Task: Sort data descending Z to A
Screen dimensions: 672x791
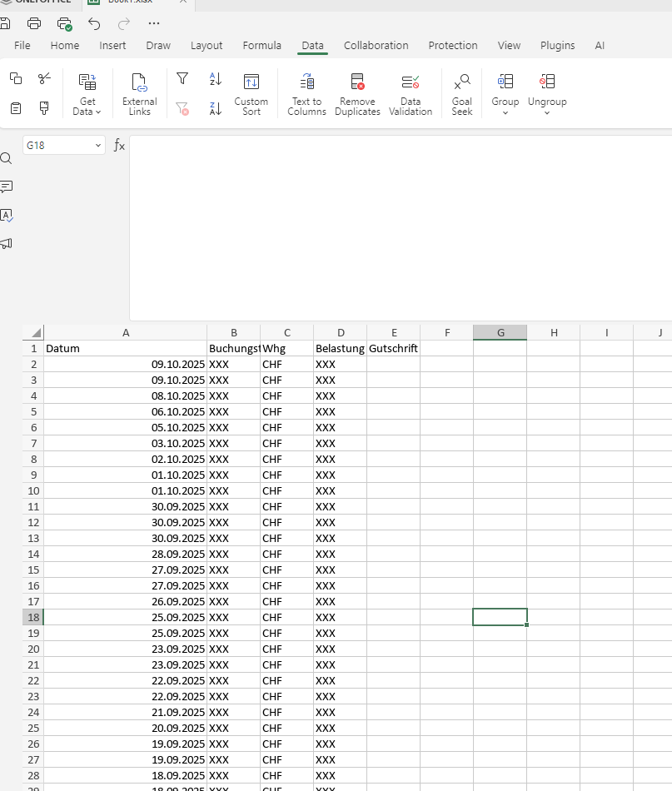Action: pyautogui.click(x=216, y=108)
